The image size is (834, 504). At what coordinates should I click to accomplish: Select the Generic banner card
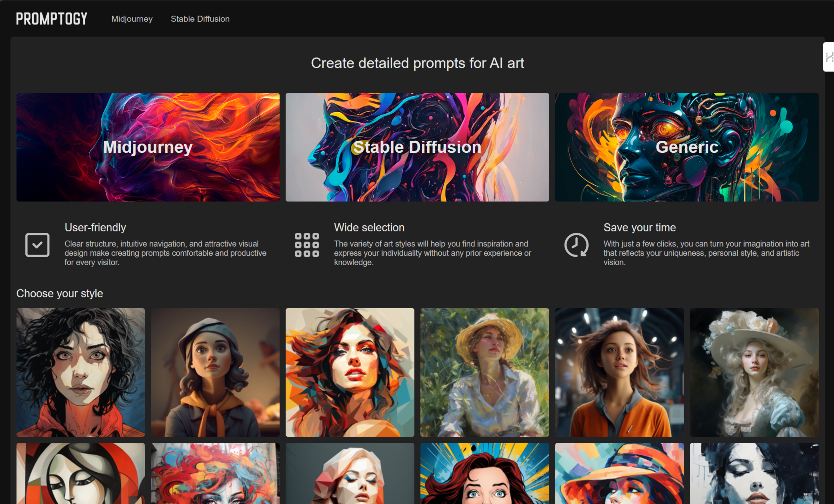tap(687, 147)
